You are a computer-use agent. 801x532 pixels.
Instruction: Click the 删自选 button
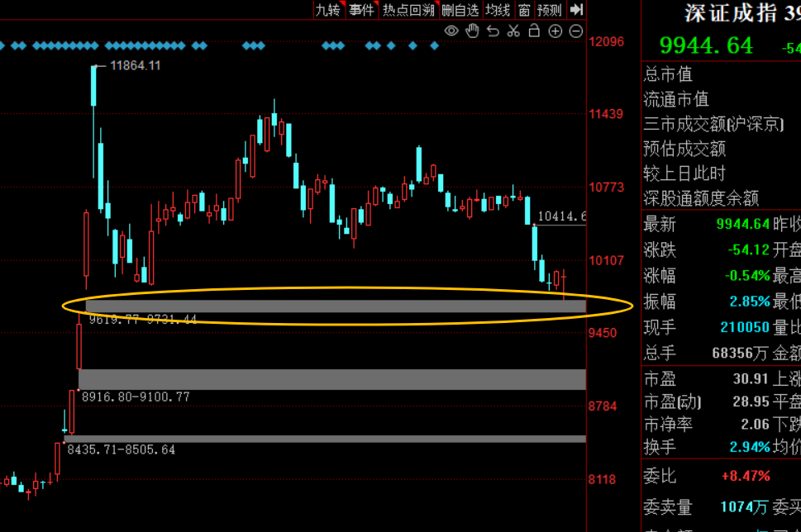[x=460, y=10]
